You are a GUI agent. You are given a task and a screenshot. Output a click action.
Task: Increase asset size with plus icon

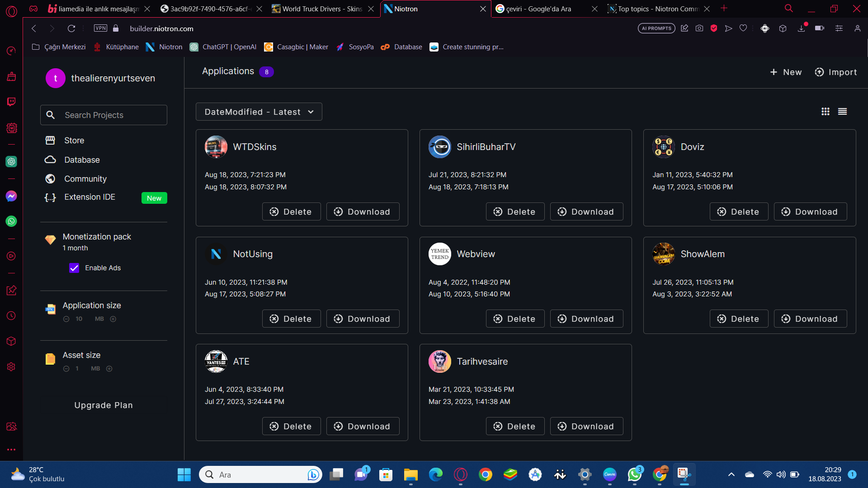coord(109,369)
